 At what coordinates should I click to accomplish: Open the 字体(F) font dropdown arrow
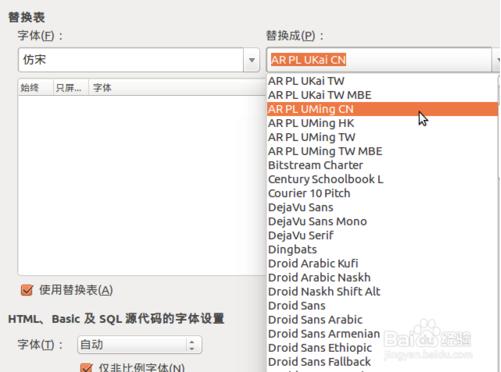click(x=252, y=60)
